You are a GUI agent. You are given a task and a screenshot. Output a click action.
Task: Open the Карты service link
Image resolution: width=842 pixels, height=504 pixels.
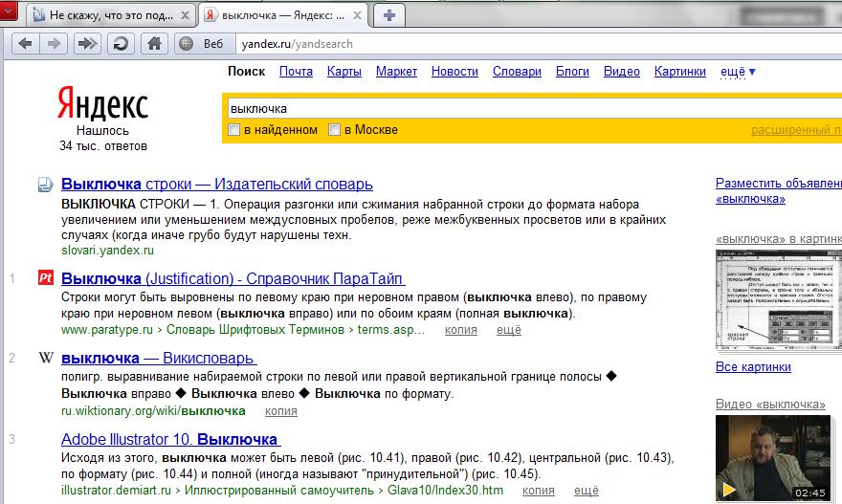click(344, 72)
